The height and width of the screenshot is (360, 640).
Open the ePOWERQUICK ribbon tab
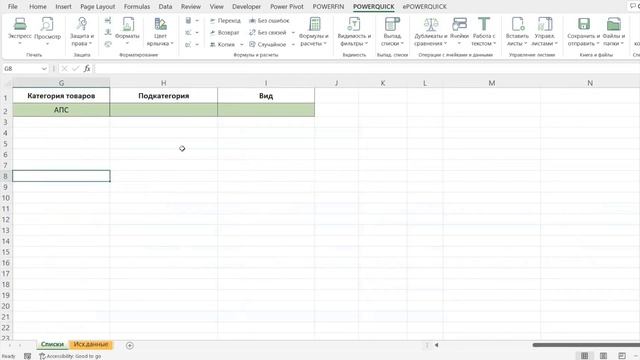pos(424,7)
